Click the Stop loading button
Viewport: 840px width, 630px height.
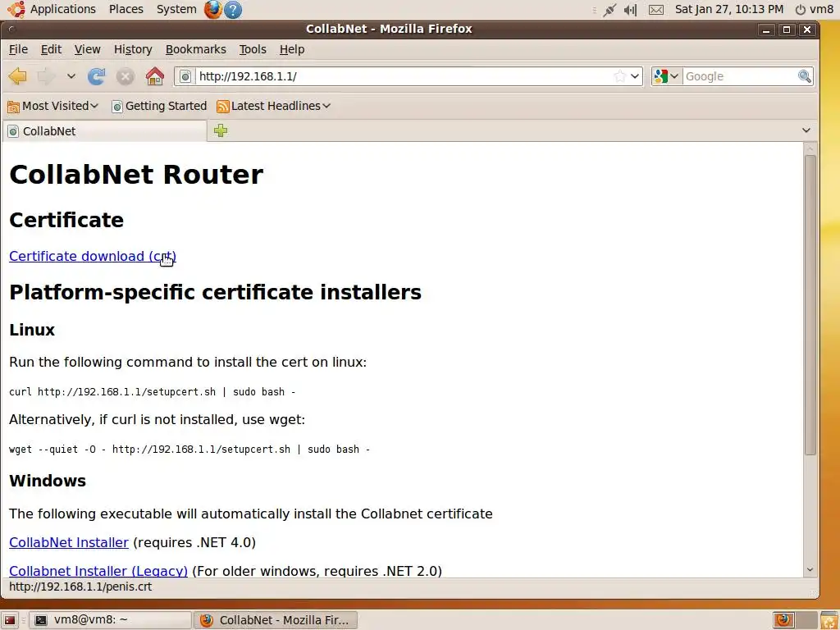coord(126,76)
